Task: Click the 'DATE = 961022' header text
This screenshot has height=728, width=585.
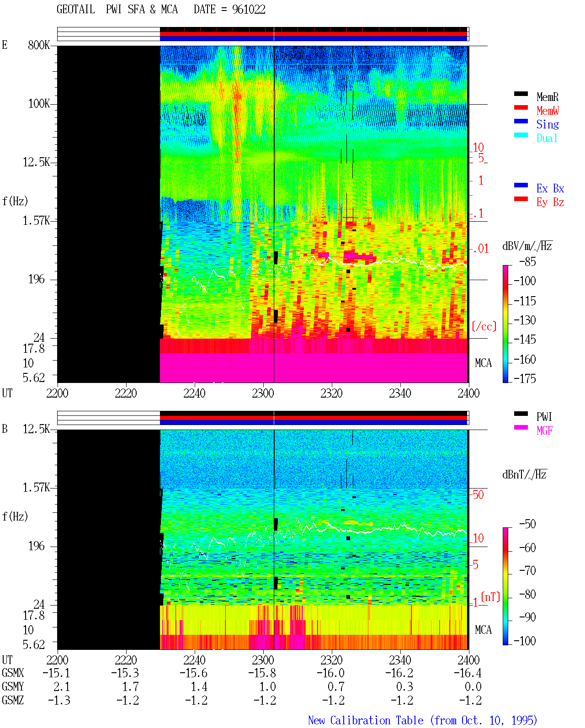Action: tap(229, 10)
